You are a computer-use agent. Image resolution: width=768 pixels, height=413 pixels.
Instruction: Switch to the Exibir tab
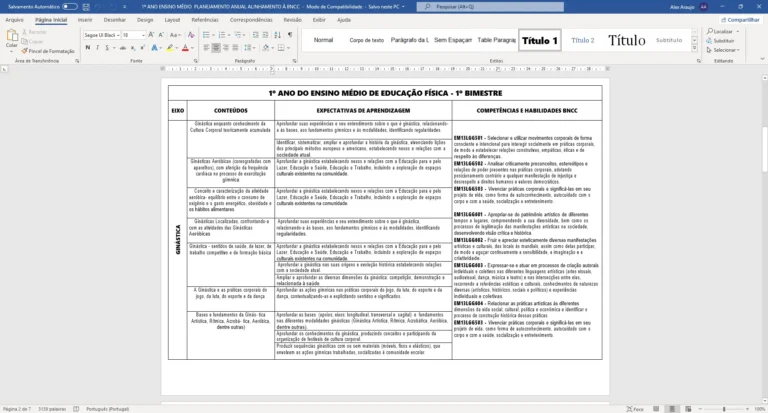point(319,20)
